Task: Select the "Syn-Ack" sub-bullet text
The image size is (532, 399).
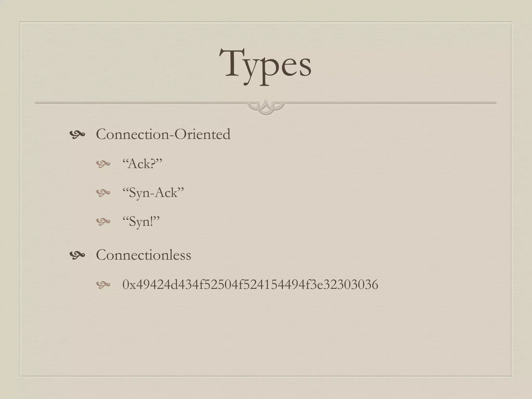Action: pyautogui.click(x=153, y=193)
